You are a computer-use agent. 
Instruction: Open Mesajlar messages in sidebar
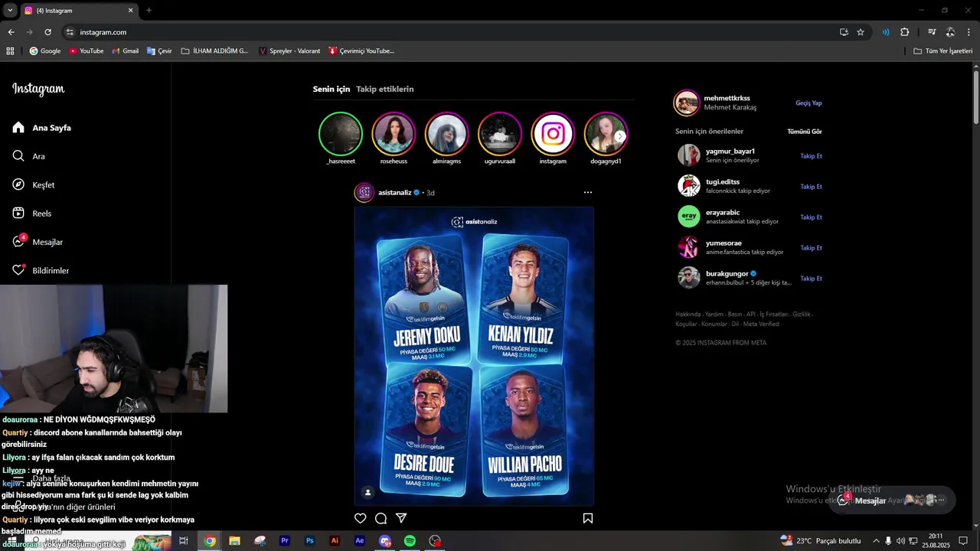pos(38,242)
